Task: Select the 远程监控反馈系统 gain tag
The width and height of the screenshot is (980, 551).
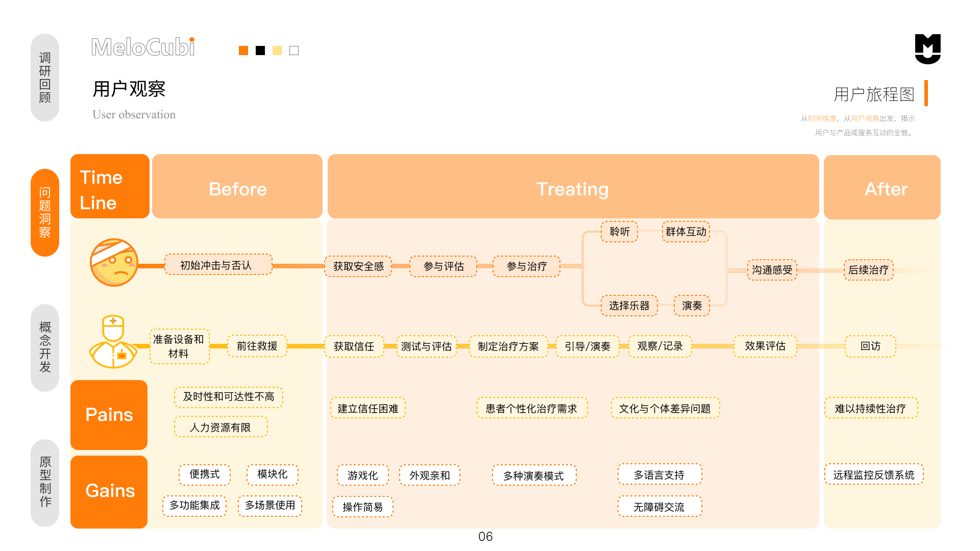Action: coord(874,474)
